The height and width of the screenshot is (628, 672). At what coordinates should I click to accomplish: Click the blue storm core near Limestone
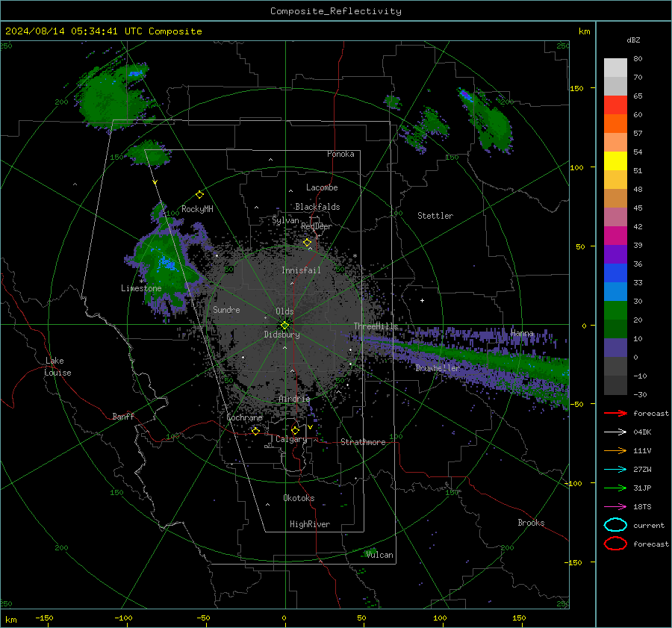point(167,264)
